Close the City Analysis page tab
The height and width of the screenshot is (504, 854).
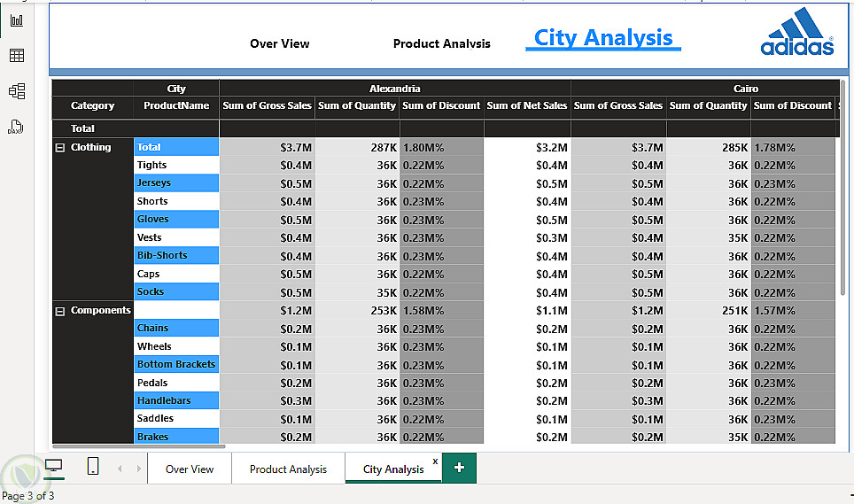pos(435,461)
